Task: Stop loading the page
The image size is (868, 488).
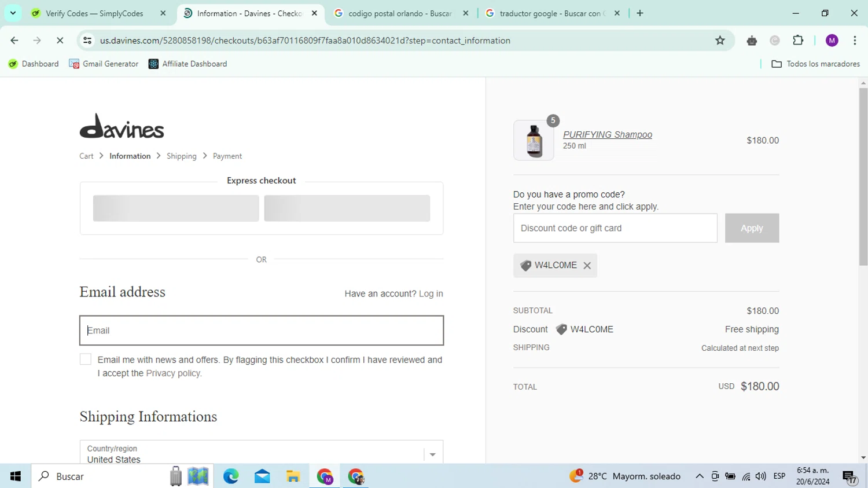Action: click(60, 41)
